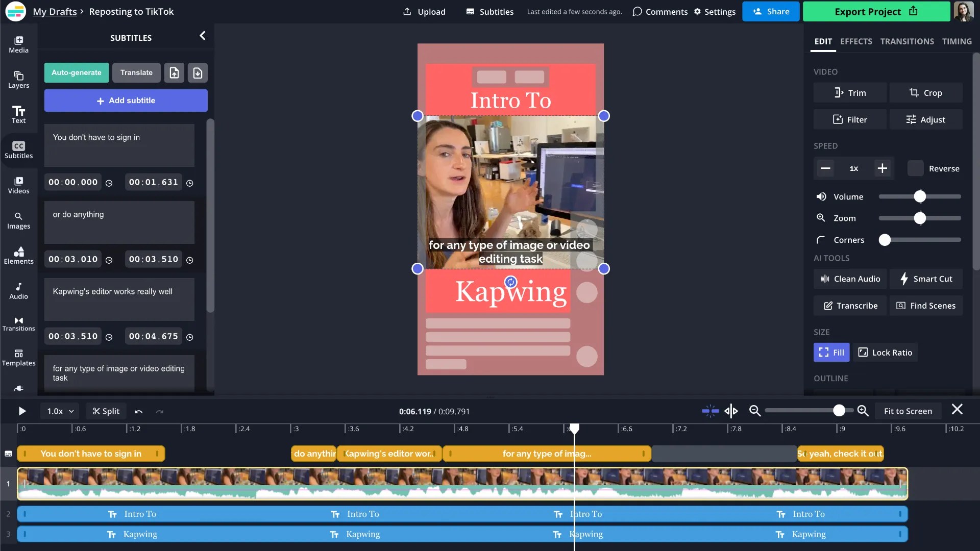Image resolution: width=980 pixels, height=551 pixels.
Task: Click the Volume slider handle
Action: pyautogui.click(x=920, y=196)
